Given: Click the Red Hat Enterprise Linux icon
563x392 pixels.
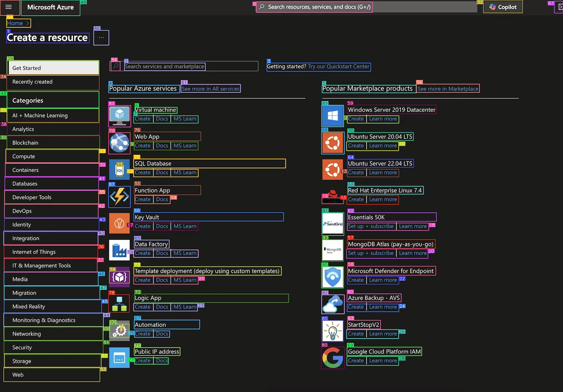Looking at the screenshot, I should tap(333, 196).
